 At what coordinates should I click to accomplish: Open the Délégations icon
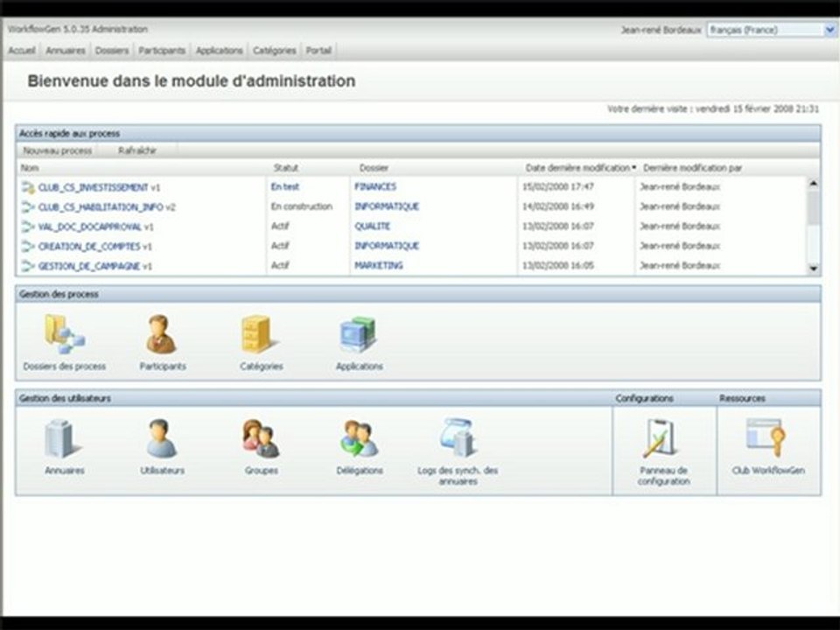(x=359, y=438)
